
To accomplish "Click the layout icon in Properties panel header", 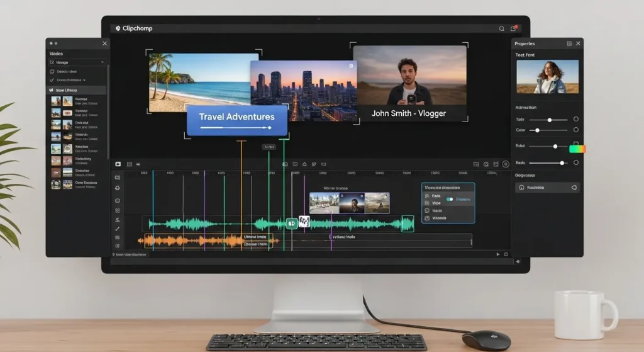I will click(569, 43).
